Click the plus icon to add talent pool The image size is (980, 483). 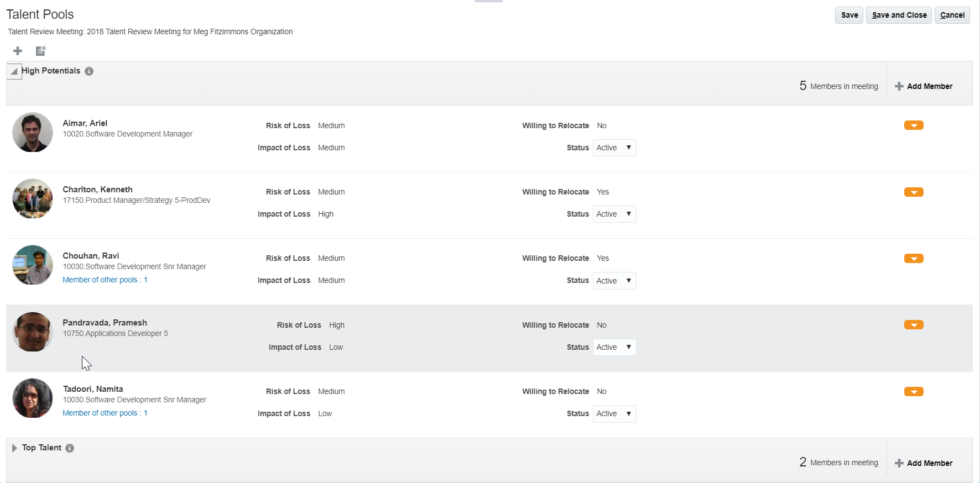[x=18, y=51]
